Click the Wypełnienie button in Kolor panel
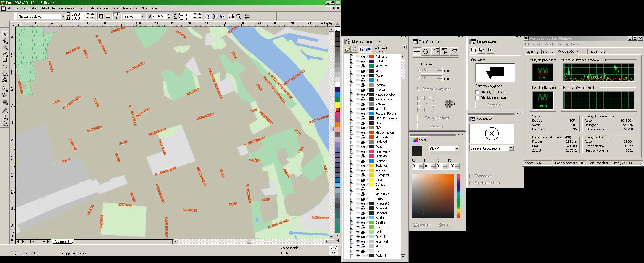The height and width of the screenshot is (263, 644). point(422,225)
